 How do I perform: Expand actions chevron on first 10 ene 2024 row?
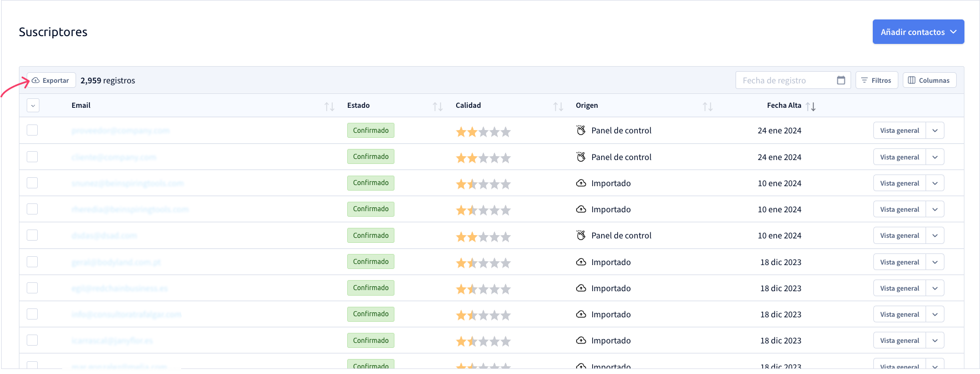935,183
